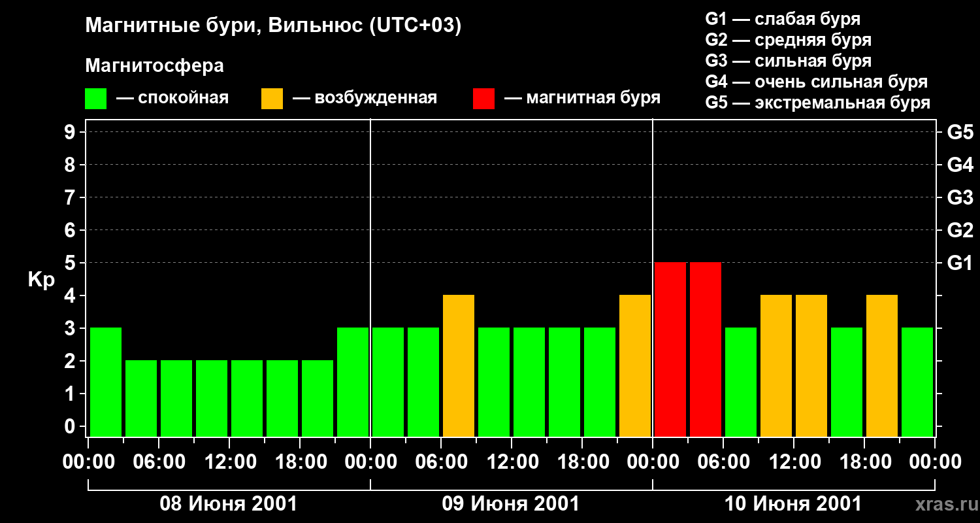Click the red 03:00–06:00 bar on 10 Июня

tap(706, 349)
